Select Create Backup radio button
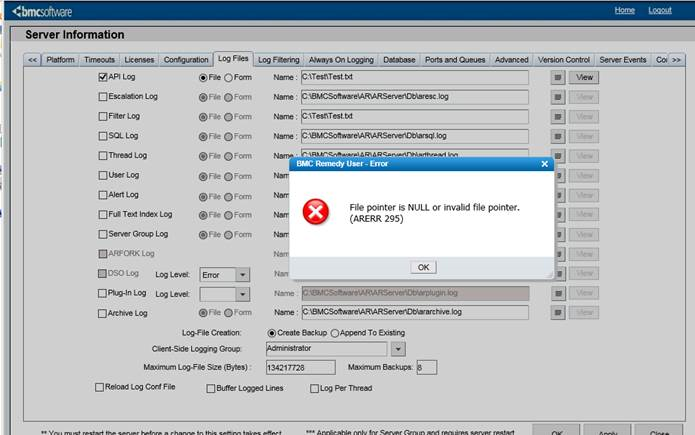Screen dimensions: 695x435 point(272,333)
